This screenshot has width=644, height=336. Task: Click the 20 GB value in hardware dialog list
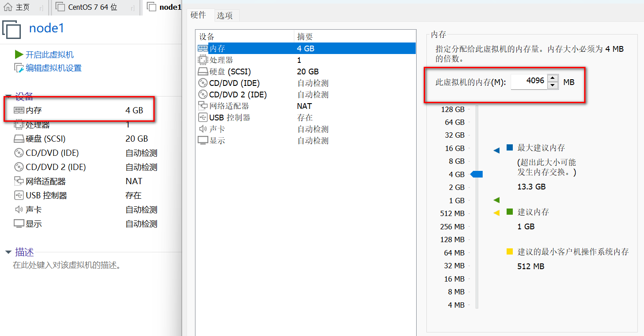tap(308, 71)
